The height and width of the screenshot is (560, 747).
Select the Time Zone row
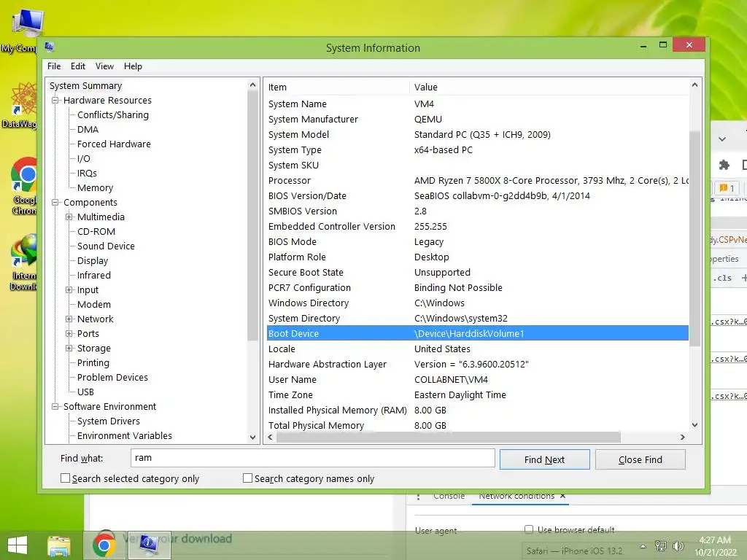[477, 394]
